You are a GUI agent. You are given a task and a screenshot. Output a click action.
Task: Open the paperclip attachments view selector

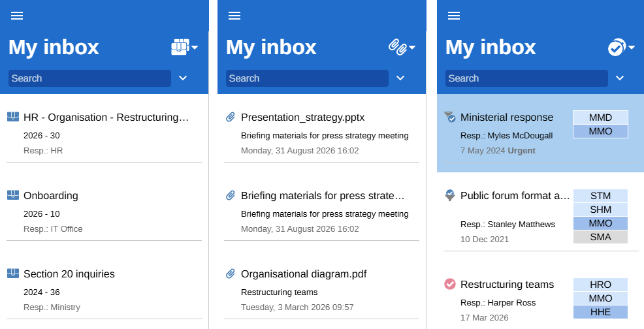coord(402,47)
